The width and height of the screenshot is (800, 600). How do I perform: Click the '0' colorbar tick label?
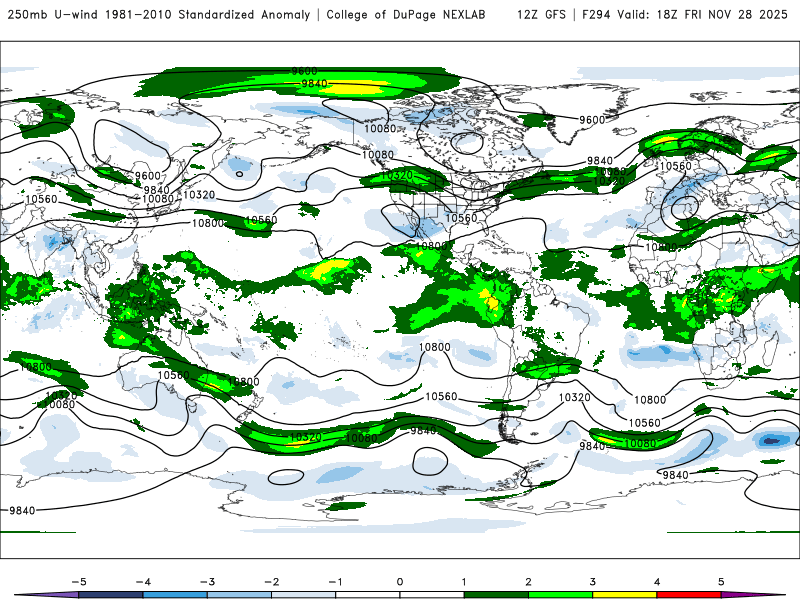[400, 582]
